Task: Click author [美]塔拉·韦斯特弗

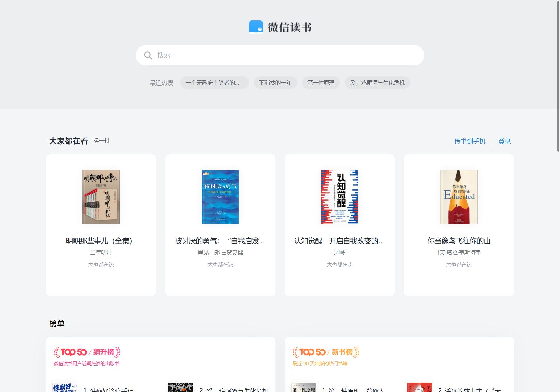Action: [459, 252]
